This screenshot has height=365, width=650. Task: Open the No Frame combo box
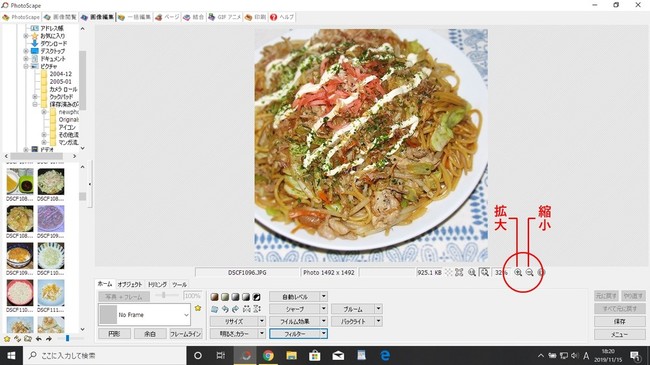tap(144, 315)
